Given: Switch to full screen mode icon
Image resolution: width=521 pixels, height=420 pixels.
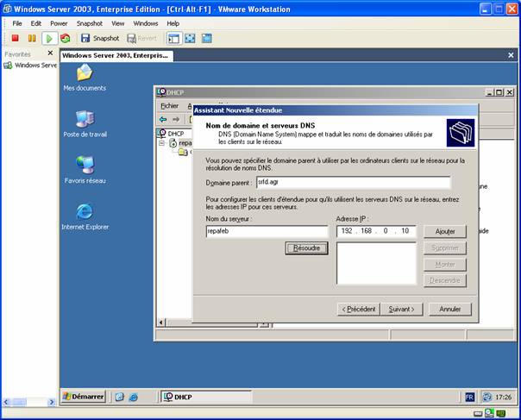Looking at the screenshot, I should coord(190,38).
